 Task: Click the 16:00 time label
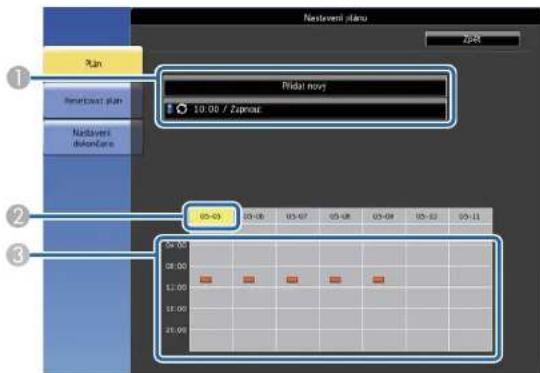tap(176, 309)
